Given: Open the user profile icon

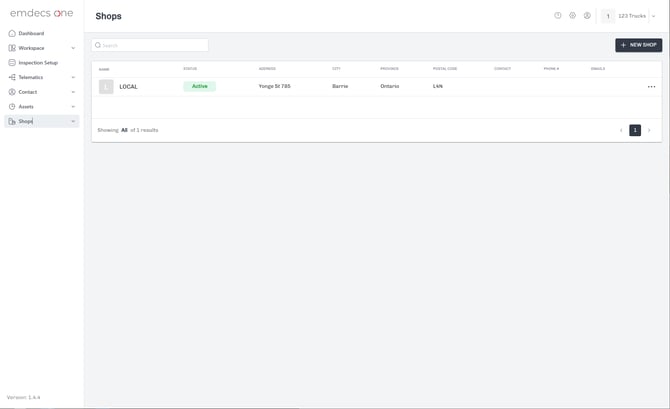Looking at the screenshot, I should point(587,15).
